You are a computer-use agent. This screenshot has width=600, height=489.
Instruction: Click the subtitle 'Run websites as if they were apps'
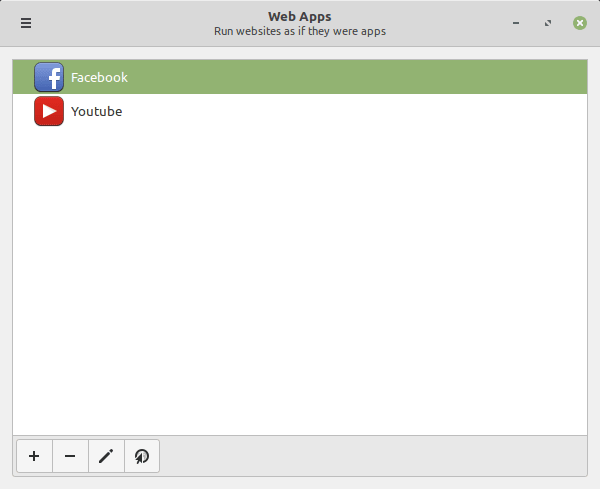(x=300, y=31)
